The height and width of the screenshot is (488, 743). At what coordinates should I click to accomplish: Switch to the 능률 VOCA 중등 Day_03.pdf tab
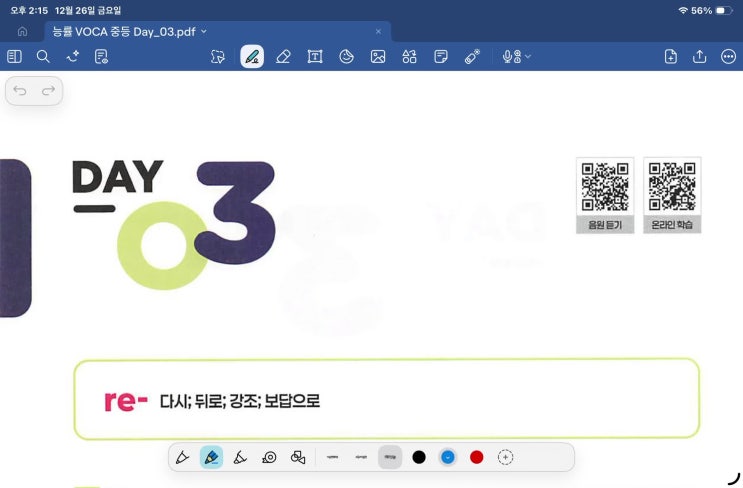[x=125, y=31]
